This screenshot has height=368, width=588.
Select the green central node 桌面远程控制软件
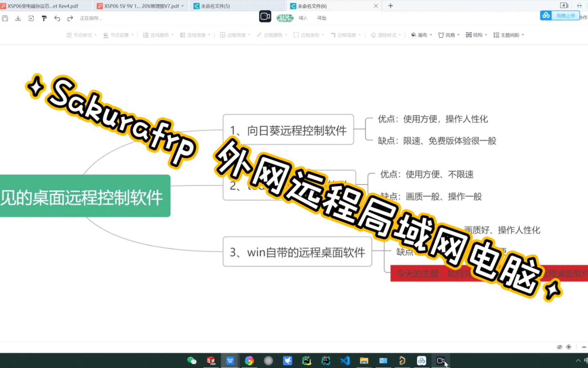pyautogui.click(x=85, y=196)
